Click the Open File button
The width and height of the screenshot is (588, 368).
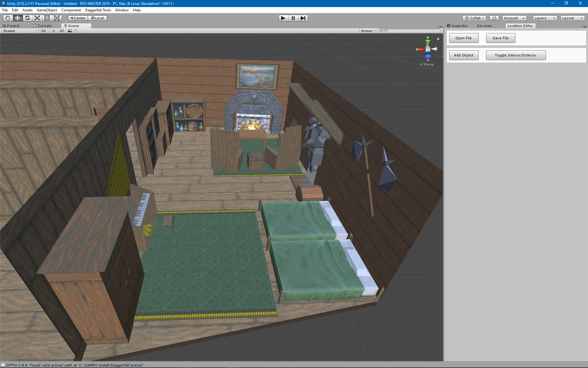coord(464,38)
